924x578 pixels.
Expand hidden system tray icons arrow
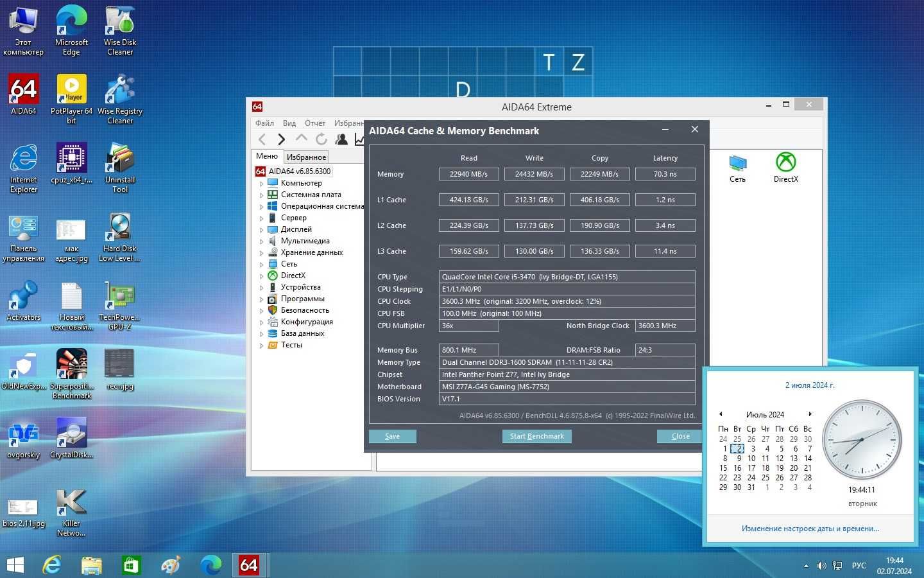click(x=806, y=566)
